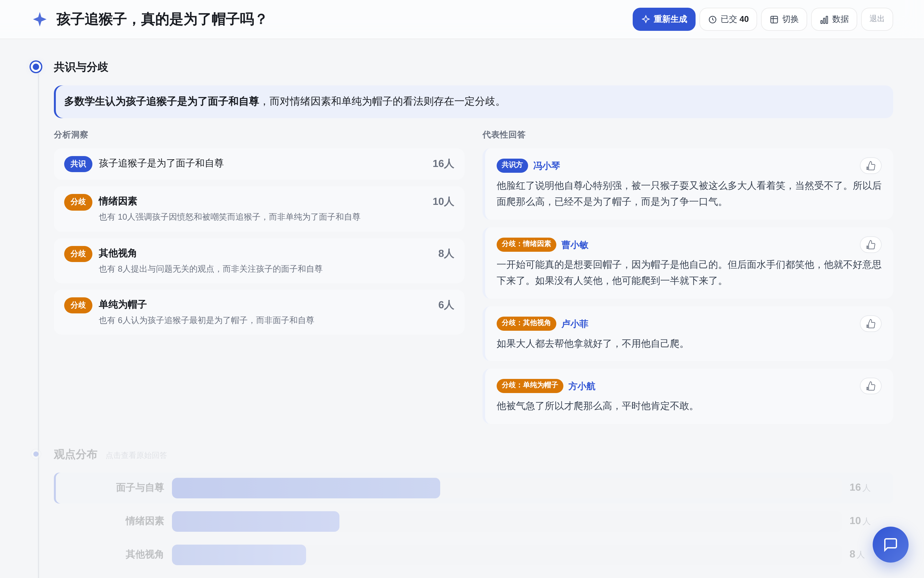Click the 分歧：单纯为帽子 tag
Screen dimensions: 924x578
530,385
